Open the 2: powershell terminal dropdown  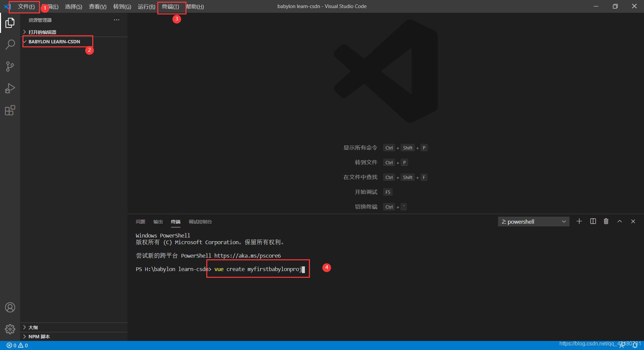coord(534,222)
